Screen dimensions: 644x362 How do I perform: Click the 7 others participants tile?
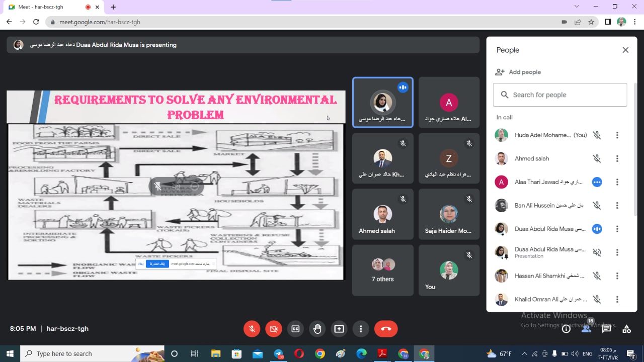coord(383,270)
